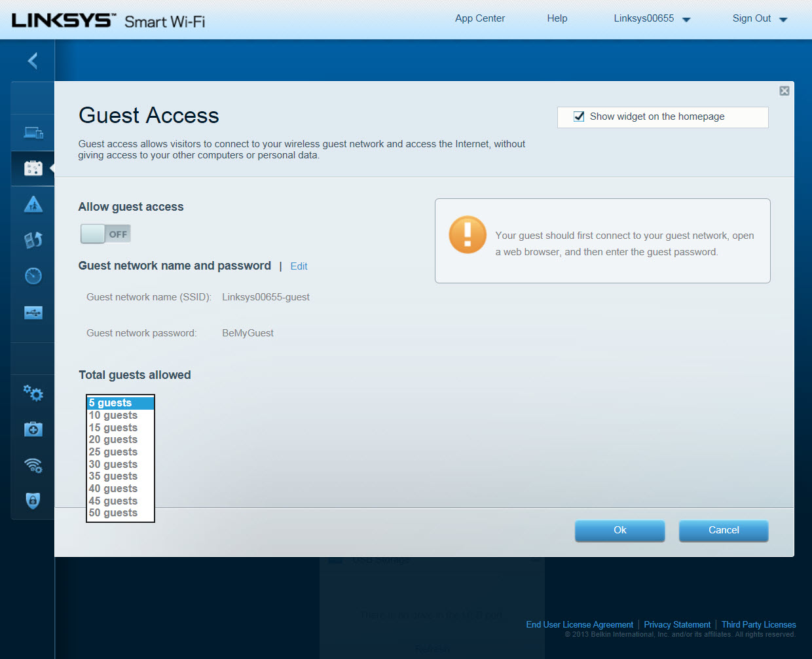Open Help menu item
812x659 pixels.
tap(557, 18)
